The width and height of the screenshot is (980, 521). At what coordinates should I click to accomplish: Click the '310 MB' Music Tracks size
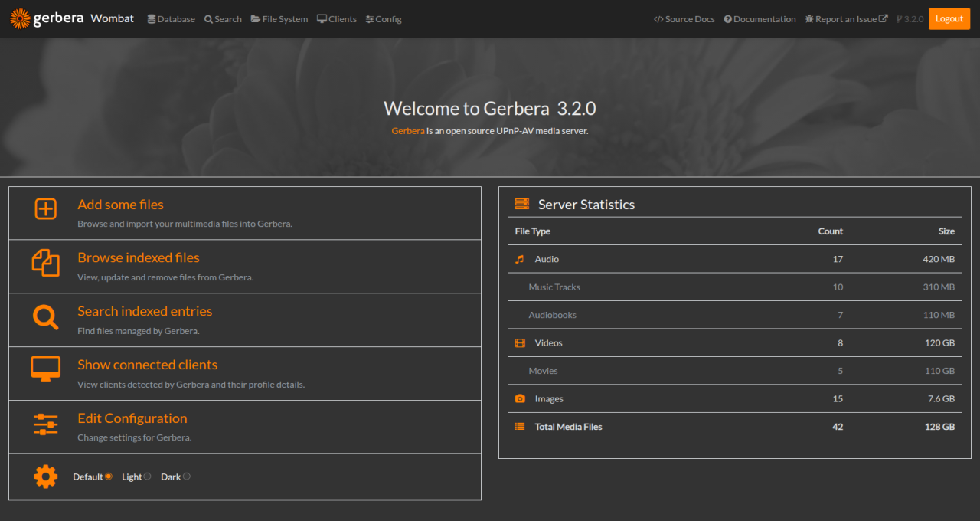coord(939,287)
